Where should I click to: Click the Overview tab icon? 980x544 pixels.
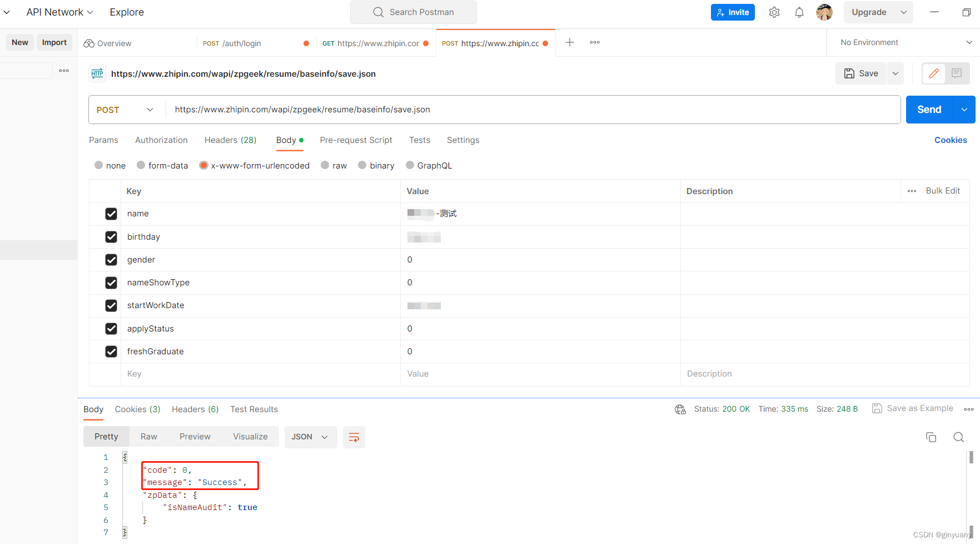point(89,43)
